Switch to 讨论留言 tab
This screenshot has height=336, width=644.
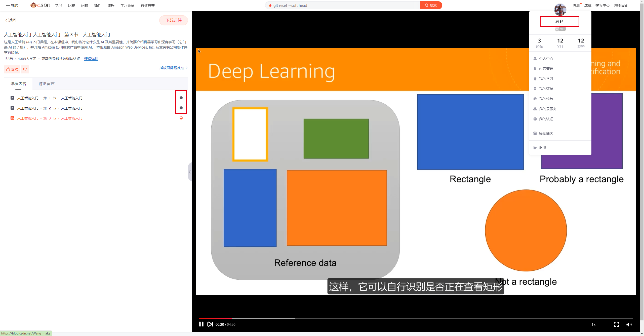click(x=46, y=84)
